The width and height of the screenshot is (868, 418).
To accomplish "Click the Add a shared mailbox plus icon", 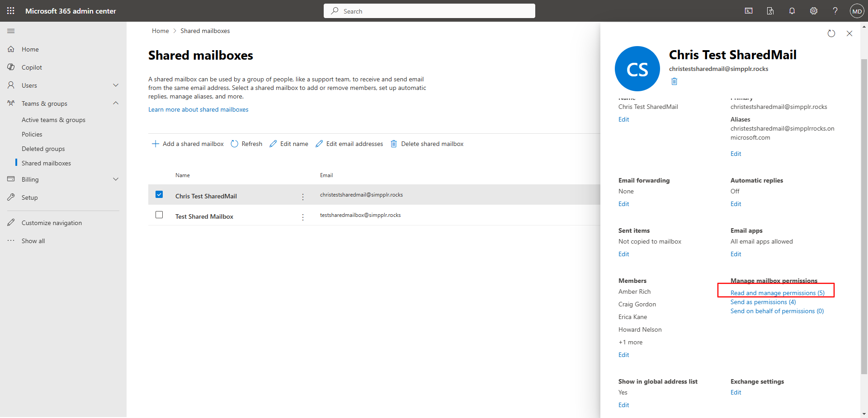I will click(156, 143).
